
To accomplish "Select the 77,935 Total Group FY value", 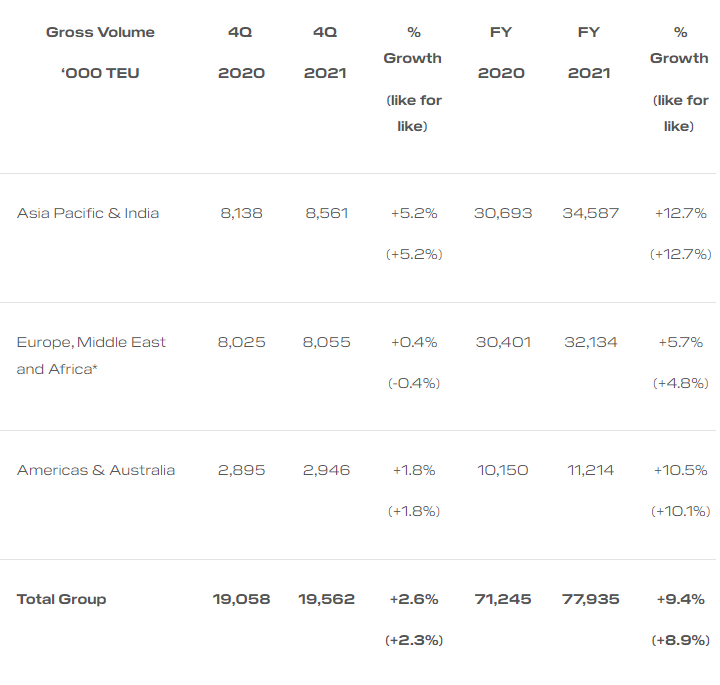I will (591, 599).
